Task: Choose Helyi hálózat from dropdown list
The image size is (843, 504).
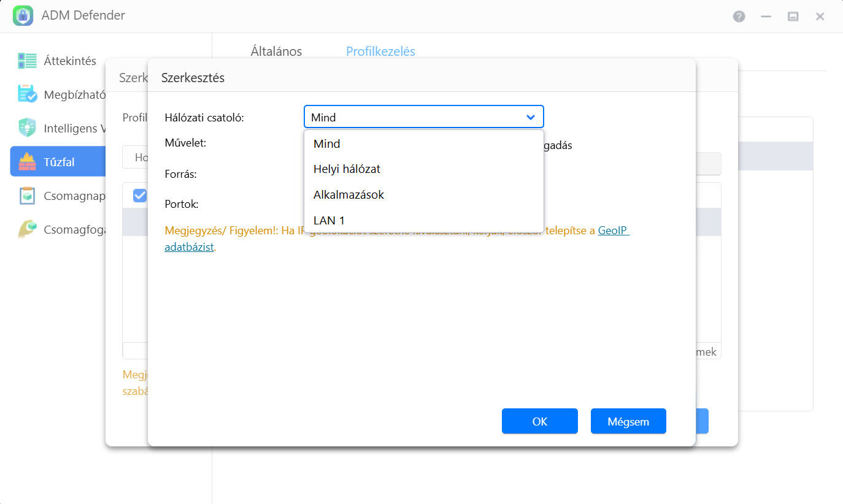Action: (347, 169)
